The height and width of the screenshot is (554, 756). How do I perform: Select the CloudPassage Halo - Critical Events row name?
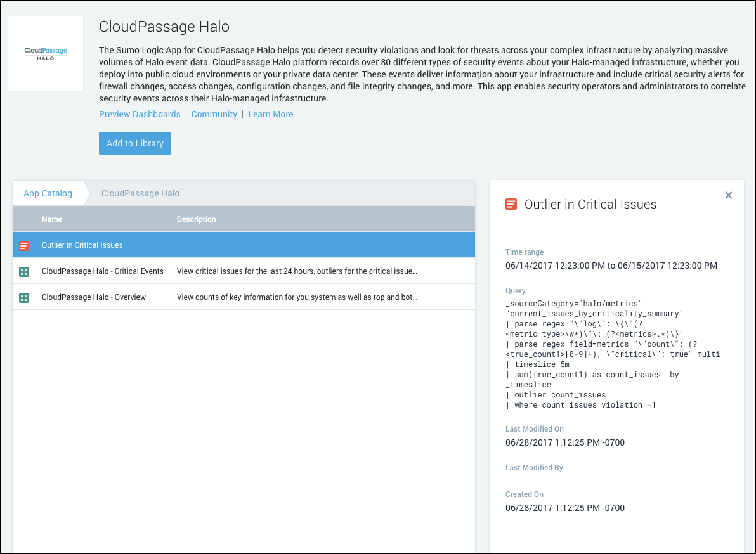103,271
